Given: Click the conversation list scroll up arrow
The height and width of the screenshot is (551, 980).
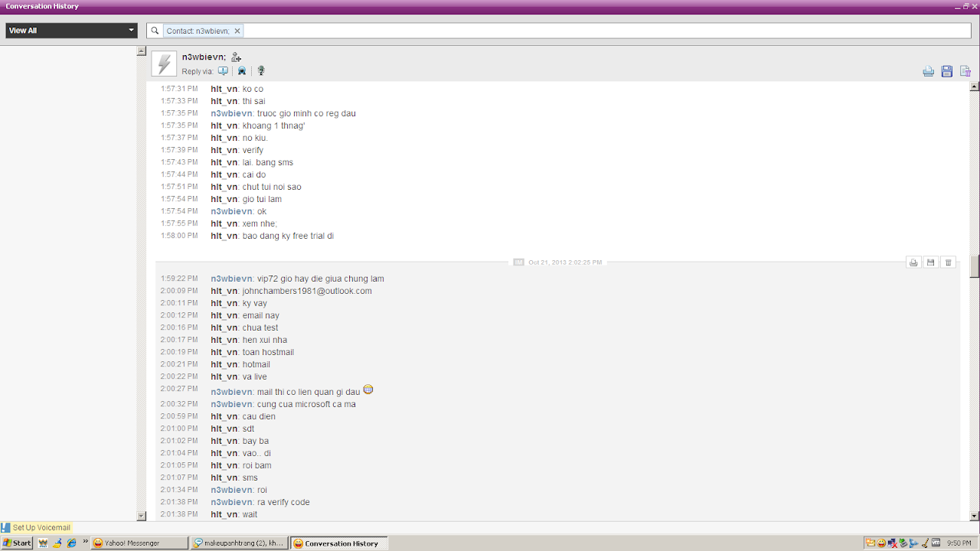Looking at the screenshot, I should (141, 51).
